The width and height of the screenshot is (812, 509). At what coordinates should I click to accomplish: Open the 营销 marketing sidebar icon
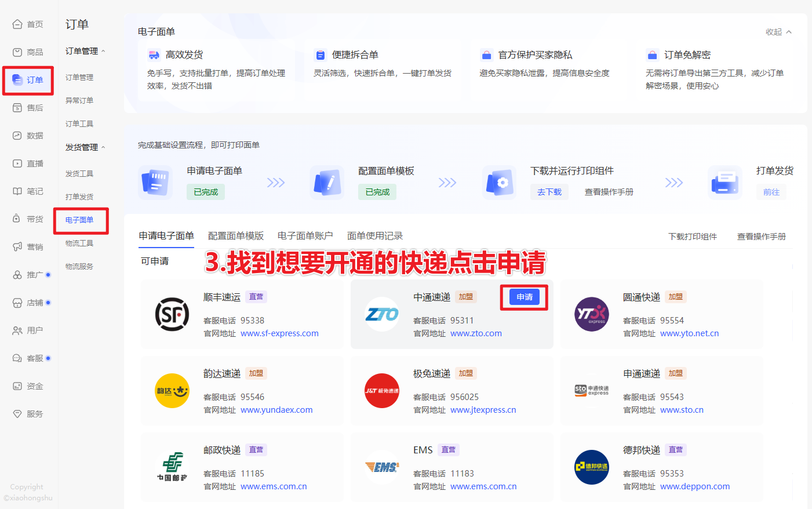pos(17,247)
